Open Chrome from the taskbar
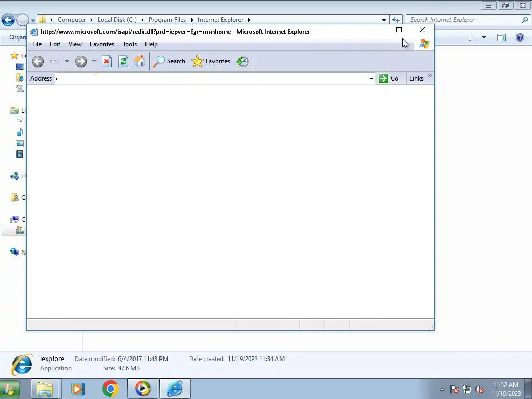The width and height of the screenshot is (532, 399). coord(110,389)
